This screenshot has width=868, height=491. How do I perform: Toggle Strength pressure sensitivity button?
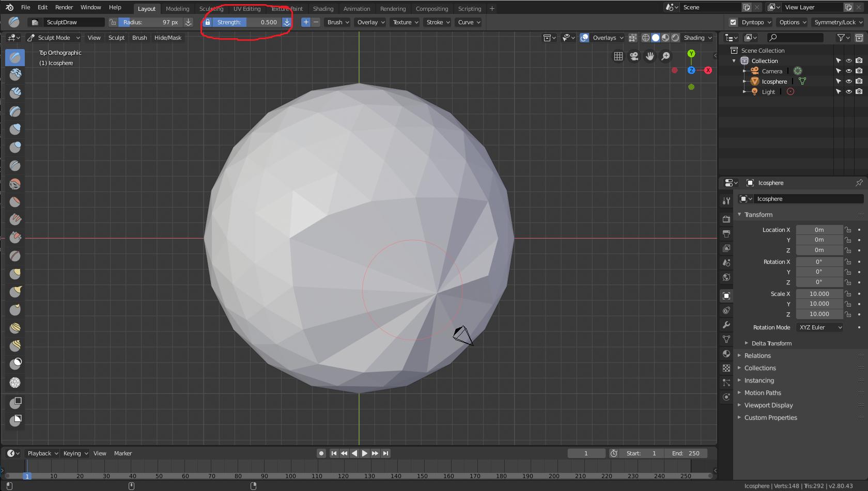click(287, 22)
